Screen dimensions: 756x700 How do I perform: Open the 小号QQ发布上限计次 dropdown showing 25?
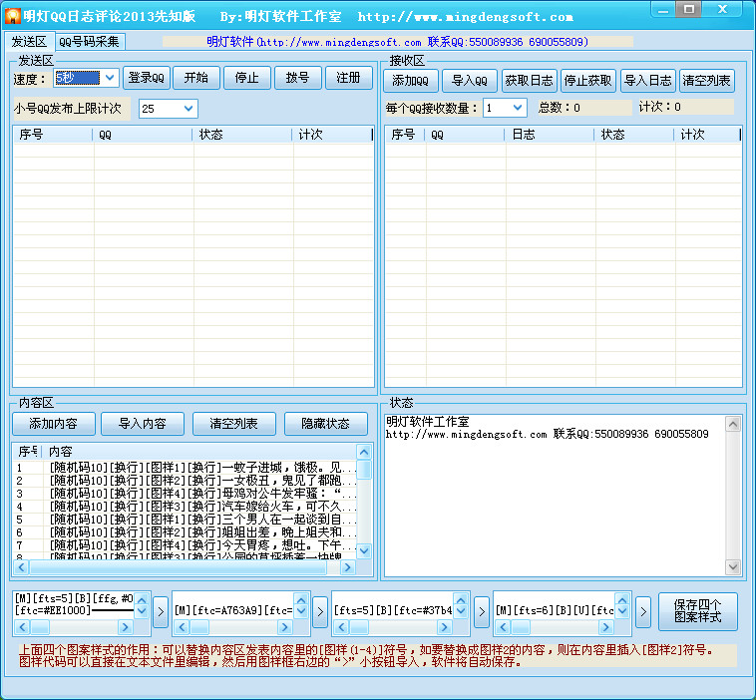(189, 109)
